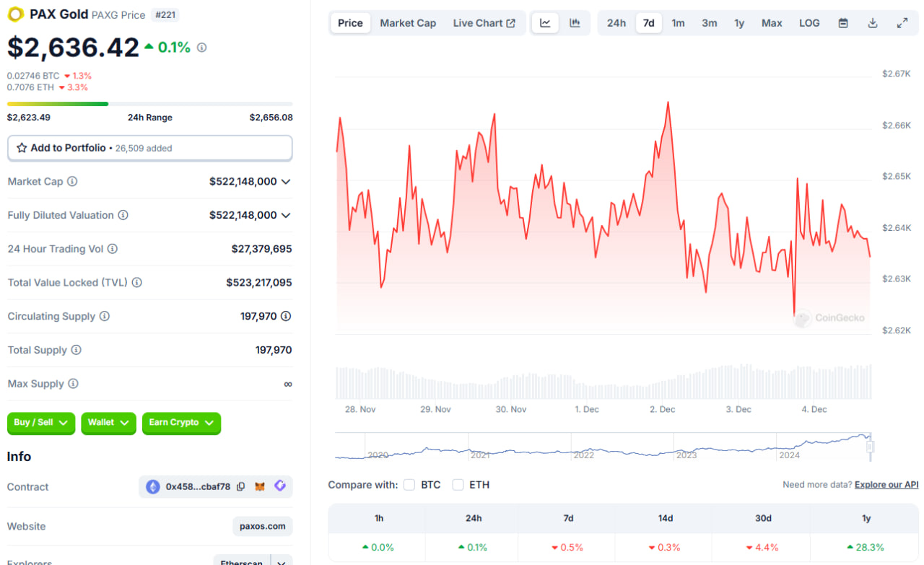This screenshot has width=924, height=565.
Task: Select Max time range
Action: click(772, 23)
